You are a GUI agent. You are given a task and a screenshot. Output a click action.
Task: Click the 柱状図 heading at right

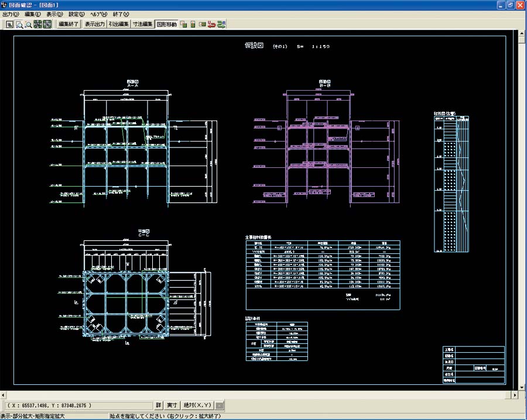click(444, 113)
